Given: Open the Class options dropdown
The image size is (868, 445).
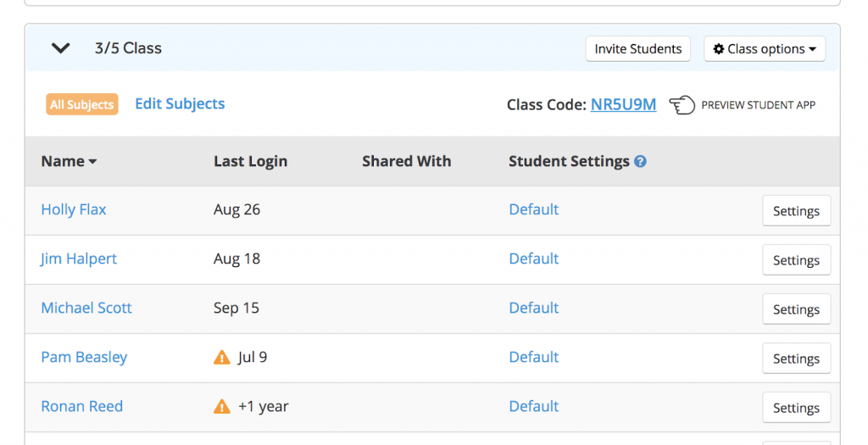Looking at the screenshot, I should pos(765,49).
